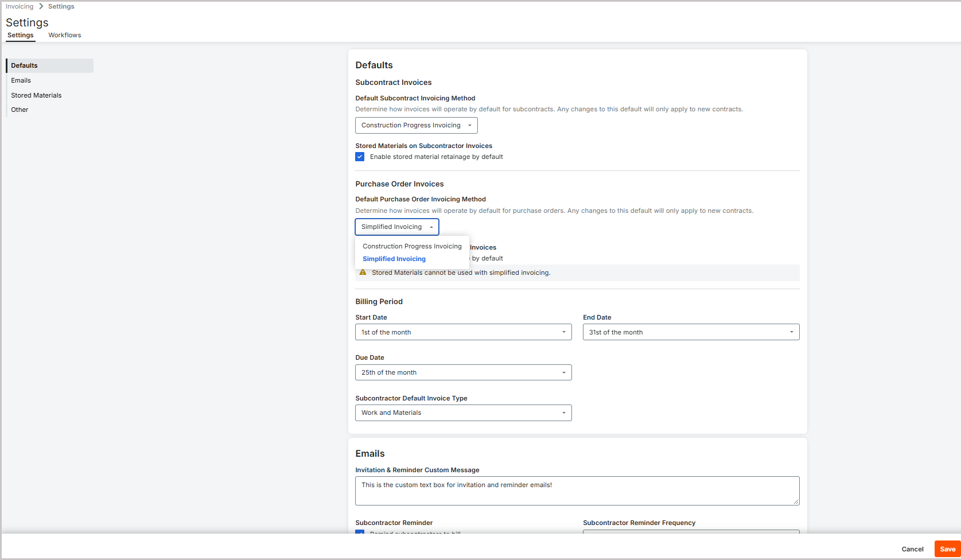Collapse the Simplified Invoicing dropdown

point(397,227)
